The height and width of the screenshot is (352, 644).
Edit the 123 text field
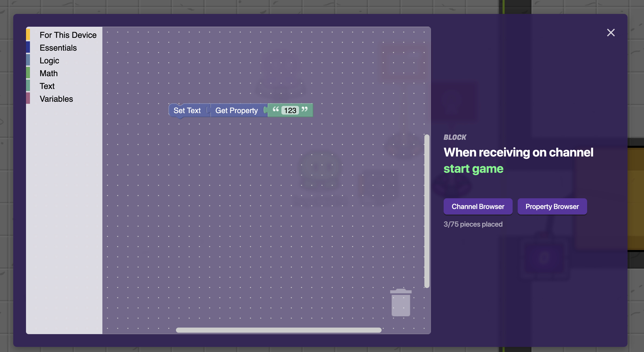[290, 111]
